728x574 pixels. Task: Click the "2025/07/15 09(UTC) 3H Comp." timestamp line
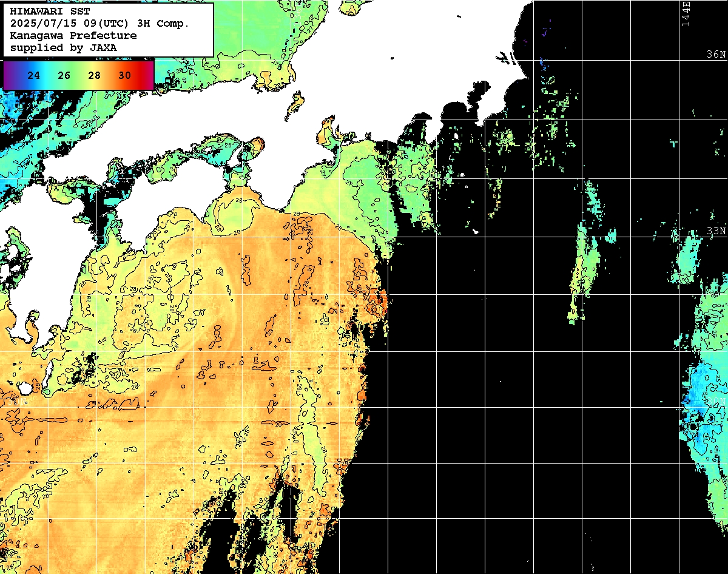coord(100,24)
